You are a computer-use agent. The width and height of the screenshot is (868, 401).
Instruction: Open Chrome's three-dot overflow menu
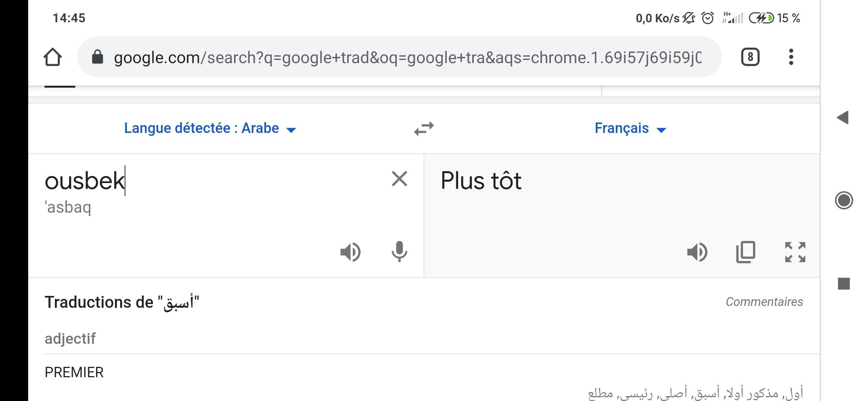point(791,57)
